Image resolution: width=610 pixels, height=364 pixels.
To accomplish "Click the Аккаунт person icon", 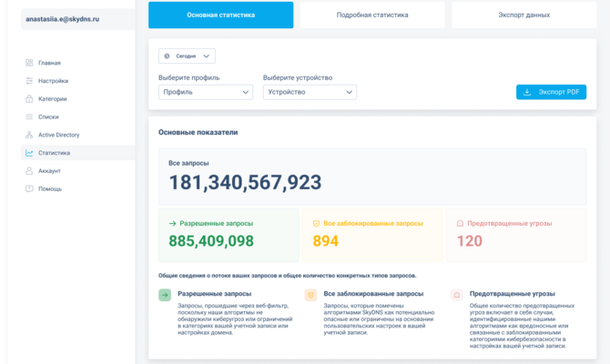I will [29, 171].
